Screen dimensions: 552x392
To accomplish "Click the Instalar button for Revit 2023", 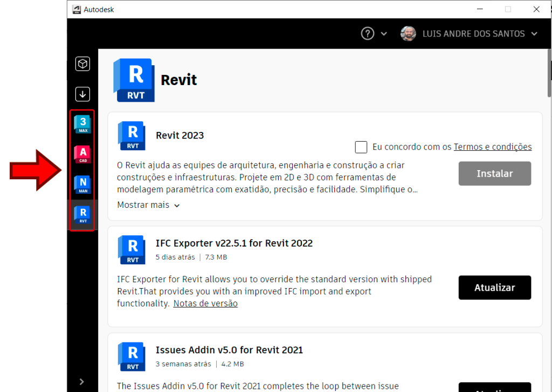I will tap(494, 173).
